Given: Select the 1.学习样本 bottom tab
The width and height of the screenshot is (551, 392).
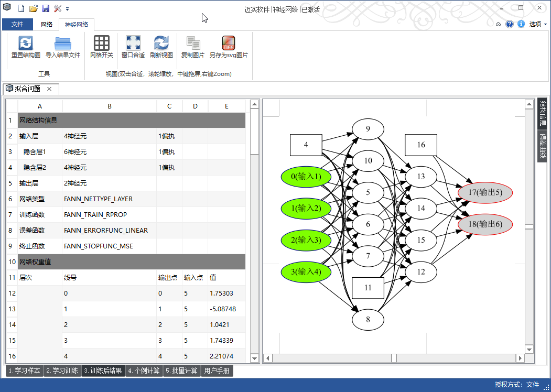Looking at the screenshot, I should [x=25, y=371].
